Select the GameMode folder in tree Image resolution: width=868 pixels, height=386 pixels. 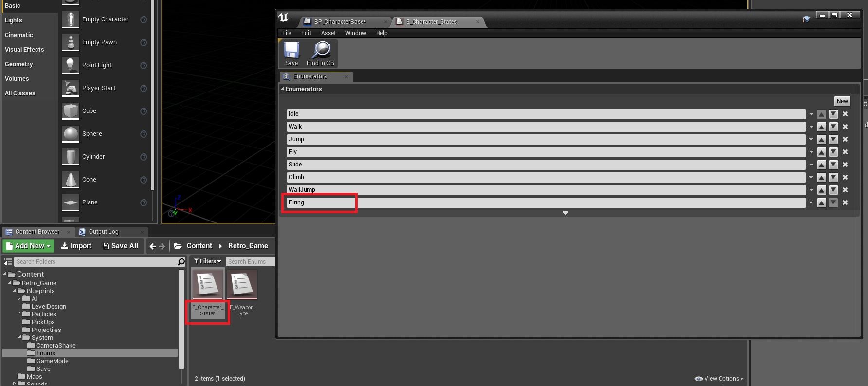52,361
